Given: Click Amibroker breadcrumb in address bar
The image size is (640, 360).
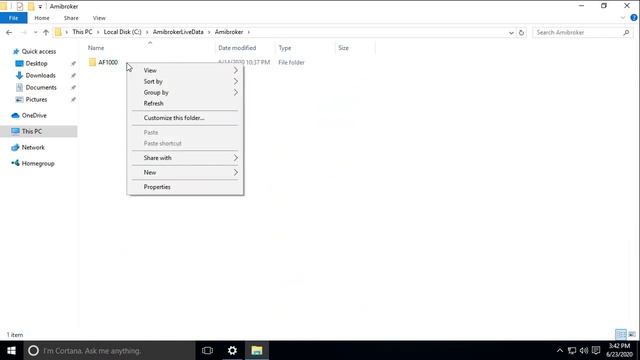Looking at the screenshot, I should (229, 32).
